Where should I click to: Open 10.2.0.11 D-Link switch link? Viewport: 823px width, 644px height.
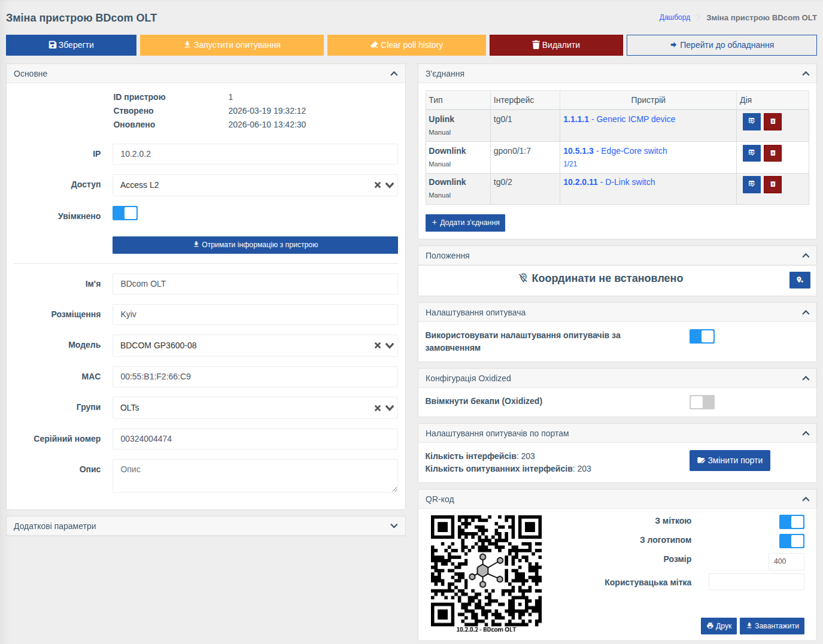pyautogui.click(x=609, y=182)
